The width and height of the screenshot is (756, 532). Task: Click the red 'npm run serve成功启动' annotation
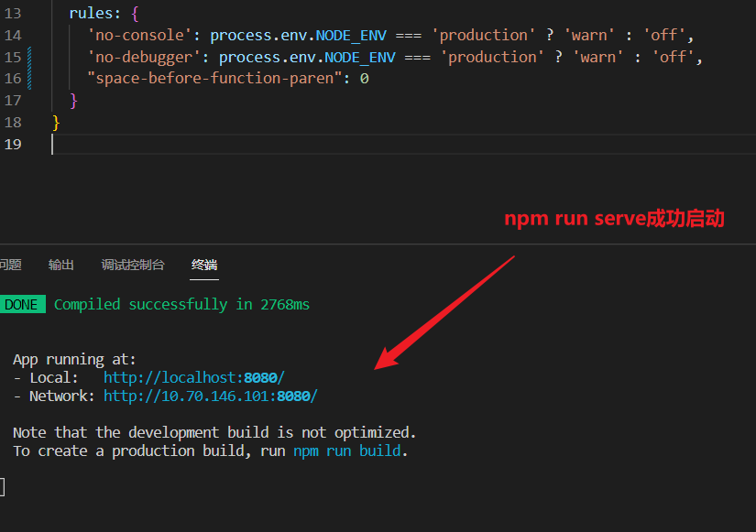point(614,219)
